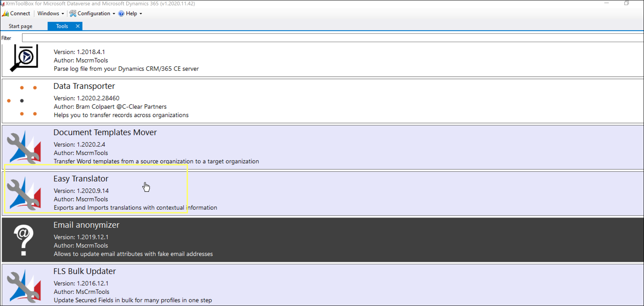Click 'Helps you to transfer records' description
The height and width of the screenshot is (306, 644).
121,115
